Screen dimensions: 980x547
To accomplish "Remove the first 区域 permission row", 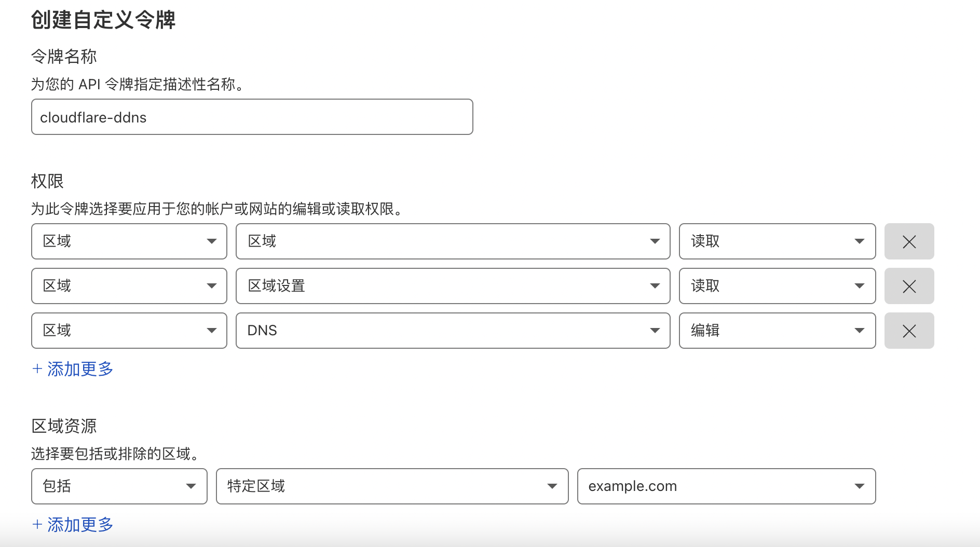I will [x=909, y=241].
